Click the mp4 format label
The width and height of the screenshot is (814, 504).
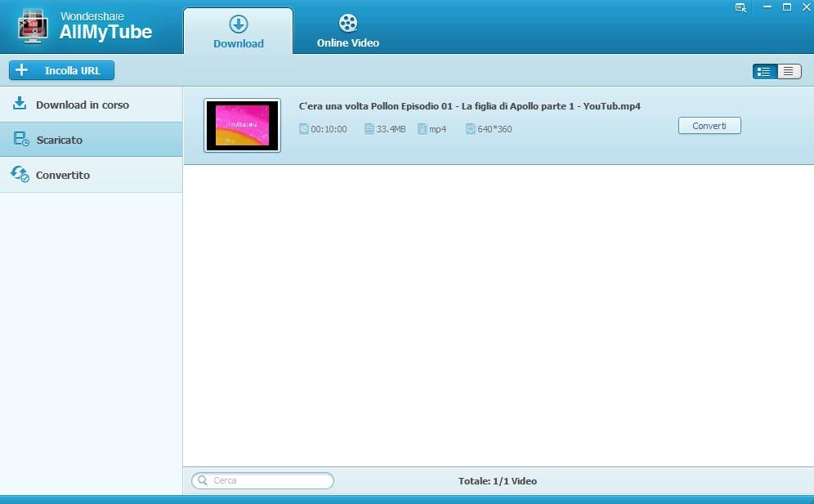click(x=437, y=129)
